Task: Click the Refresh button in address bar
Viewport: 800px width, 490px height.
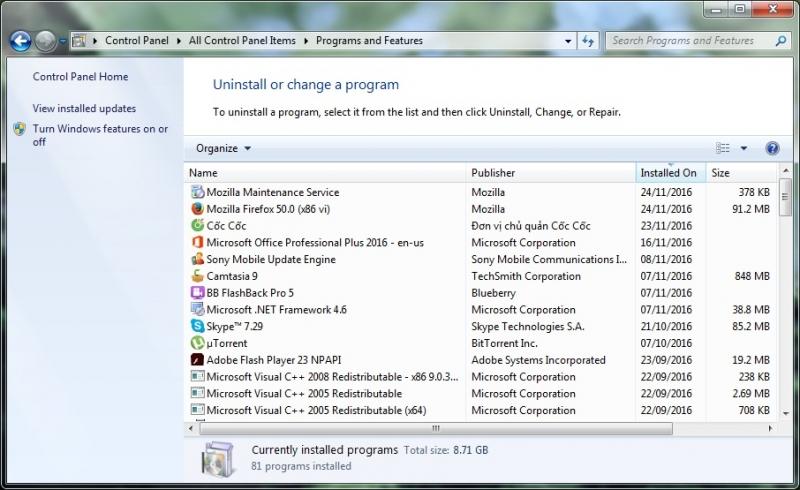Action: point(588,41)
